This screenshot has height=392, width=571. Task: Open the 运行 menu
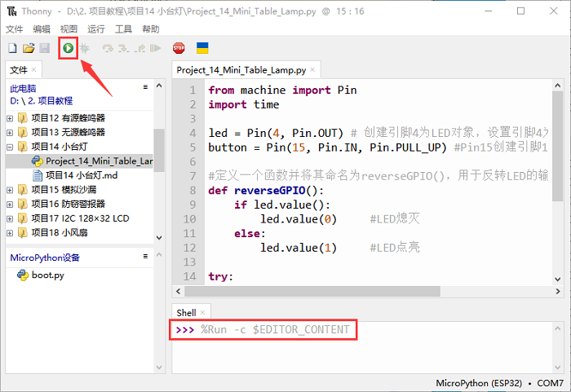[x=95, y=29]
